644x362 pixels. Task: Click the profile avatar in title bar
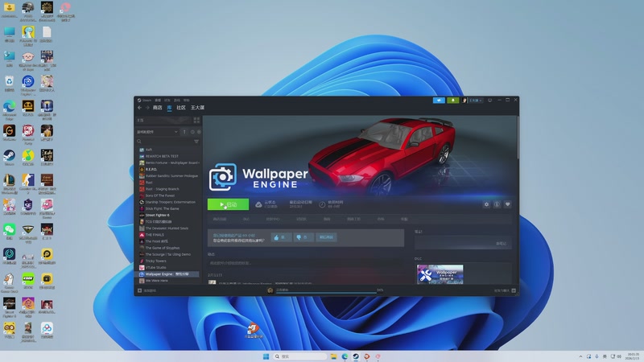464,100
